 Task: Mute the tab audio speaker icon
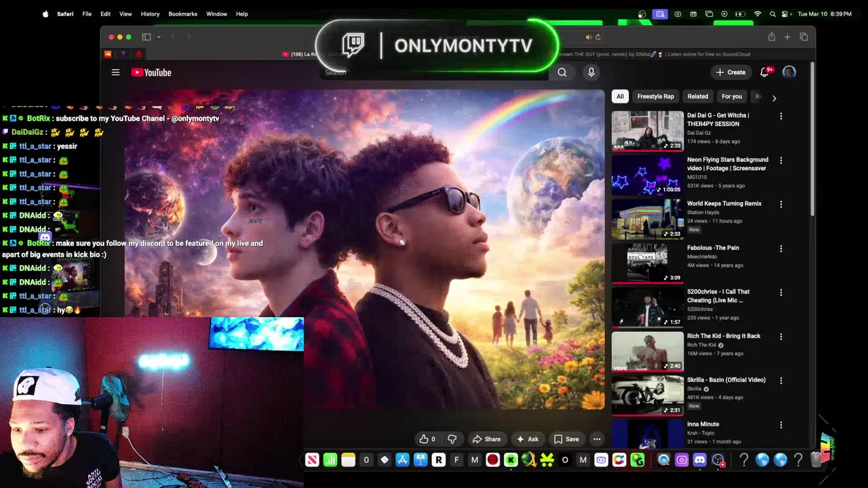click(589, 37)
